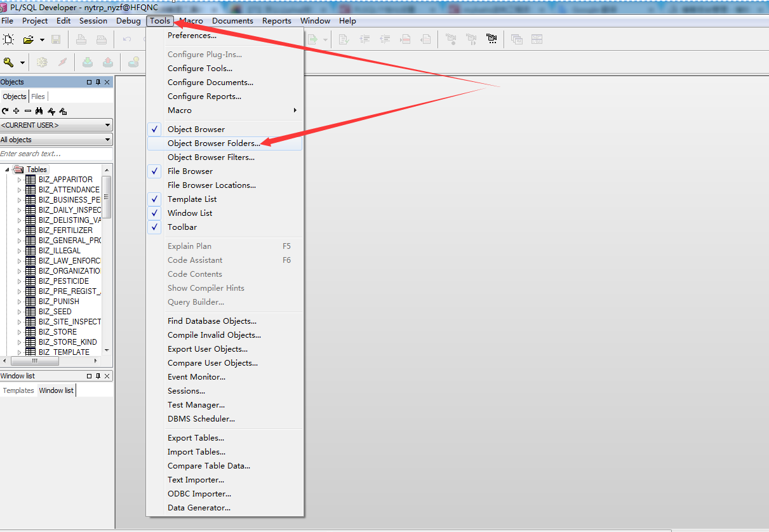The height and width of the screenshot is (532, 769).
Task: Toggle the checked Window List menu item
Action: (x=225, y=213)
